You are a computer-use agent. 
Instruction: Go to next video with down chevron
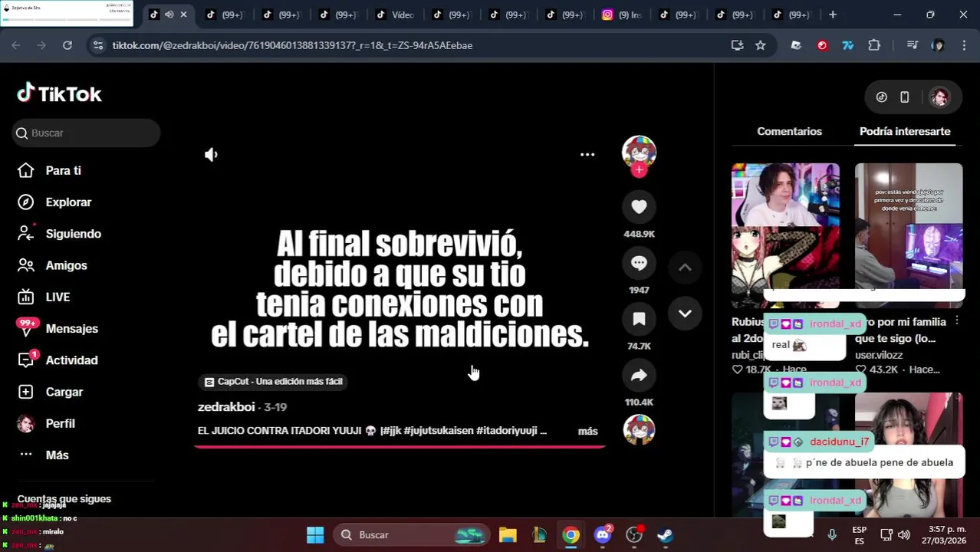pyautogui.click(x=685, y=314)
